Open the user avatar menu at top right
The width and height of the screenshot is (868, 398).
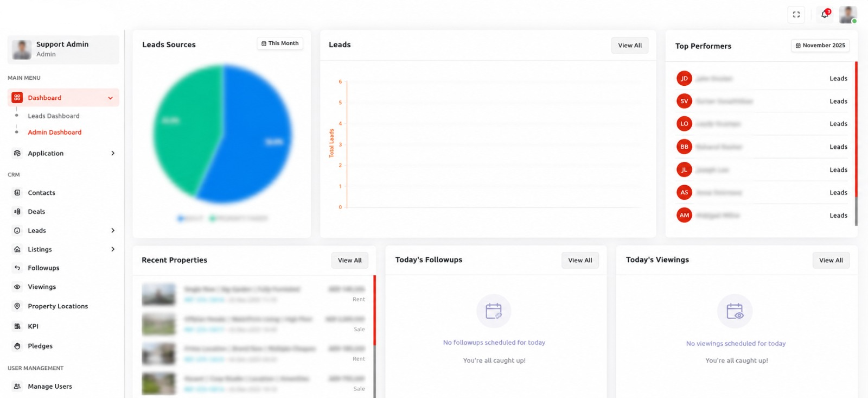pos(848,15)
